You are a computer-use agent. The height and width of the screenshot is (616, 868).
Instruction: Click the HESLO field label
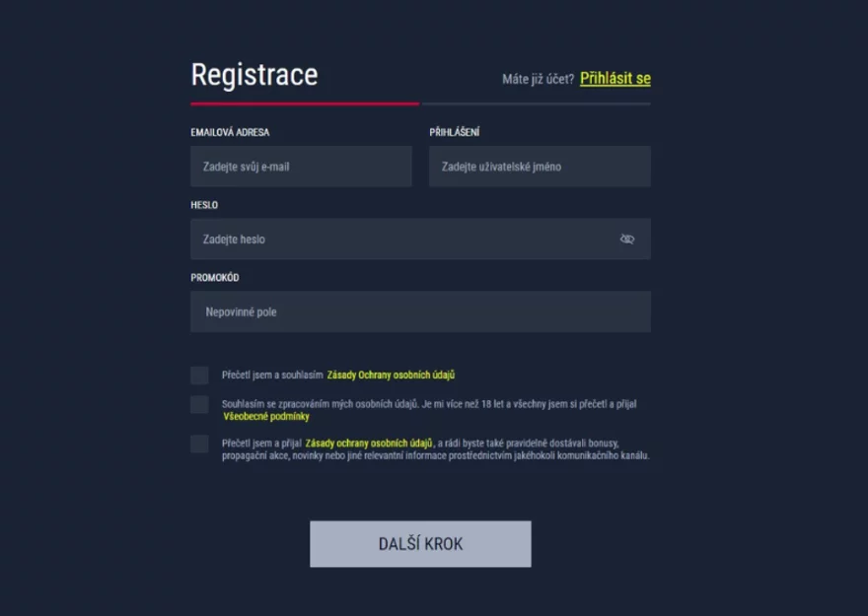point(204,205)
